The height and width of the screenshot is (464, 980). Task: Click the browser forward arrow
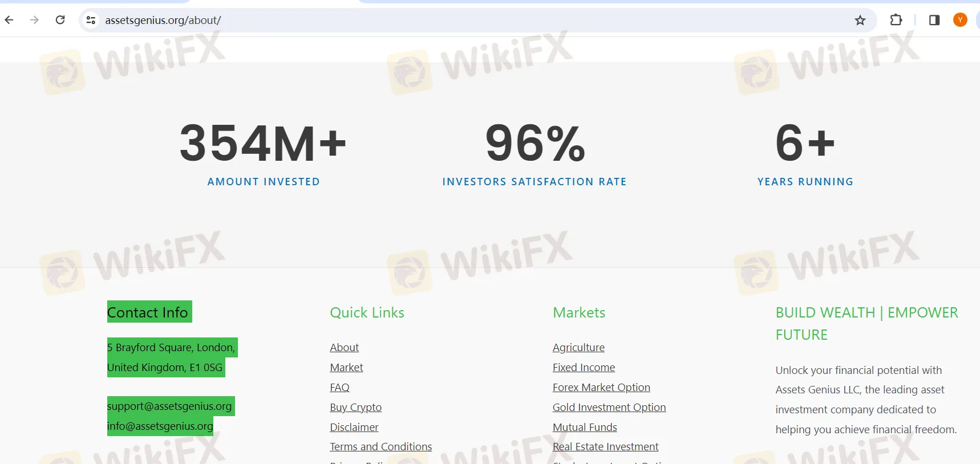tap(35, 20)
